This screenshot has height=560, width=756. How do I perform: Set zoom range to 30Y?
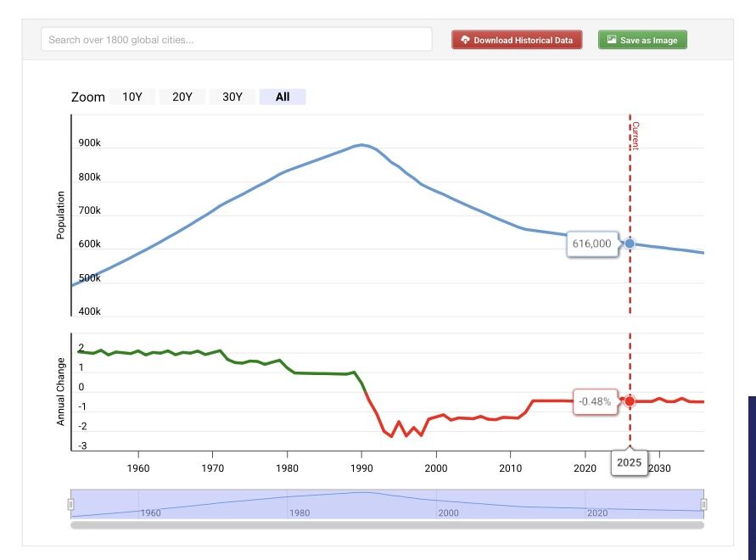click(x=232, y=97)
